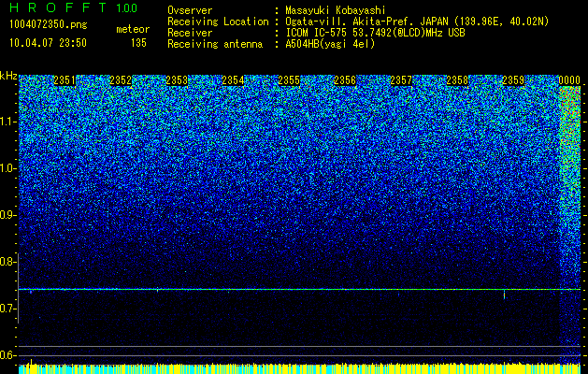Click the Receiving Location value text
The width and height of the screenshot is (588, 374).
coord(417,22)
